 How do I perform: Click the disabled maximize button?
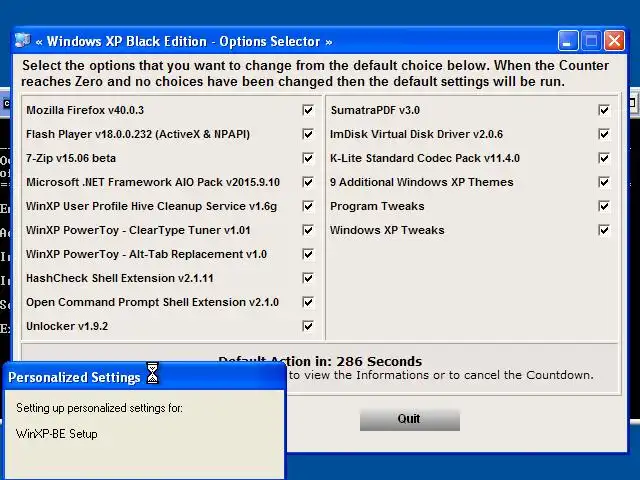591,41
